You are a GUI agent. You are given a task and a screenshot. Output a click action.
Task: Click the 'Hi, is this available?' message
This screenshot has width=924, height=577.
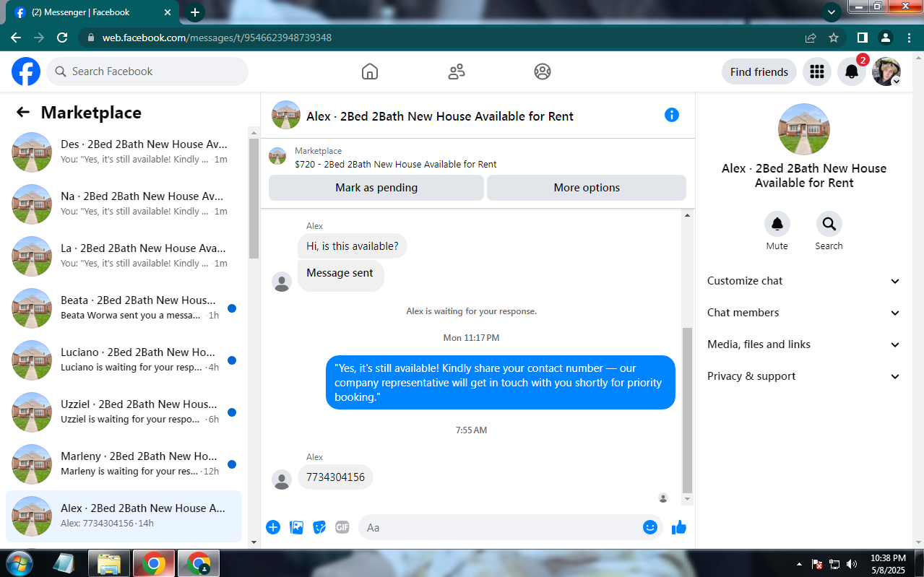click(353, 246)
